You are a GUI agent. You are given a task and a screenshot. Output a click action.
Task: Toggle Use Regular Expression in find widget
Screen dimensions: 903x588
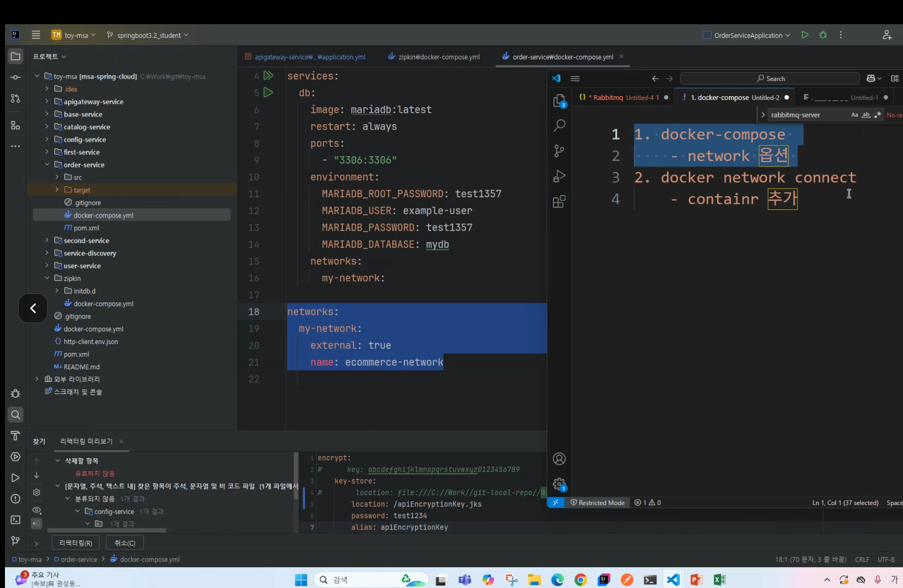[x=877, y=115]
